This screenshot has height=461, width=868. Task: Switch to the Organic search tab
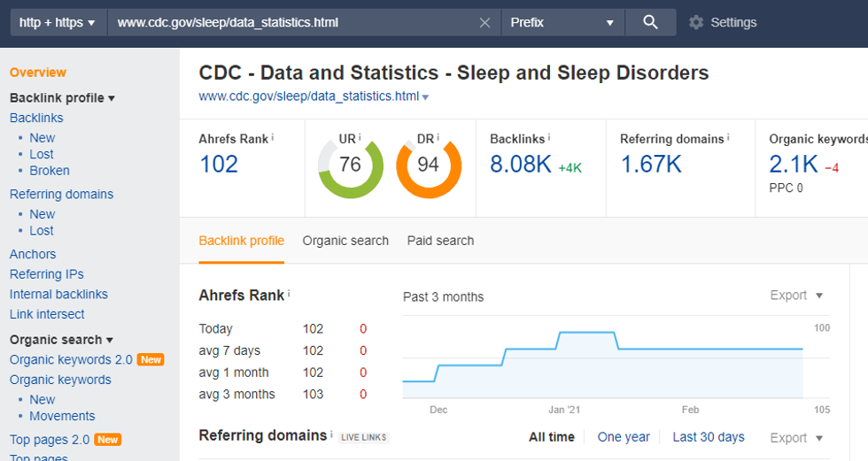pos(345,241)
